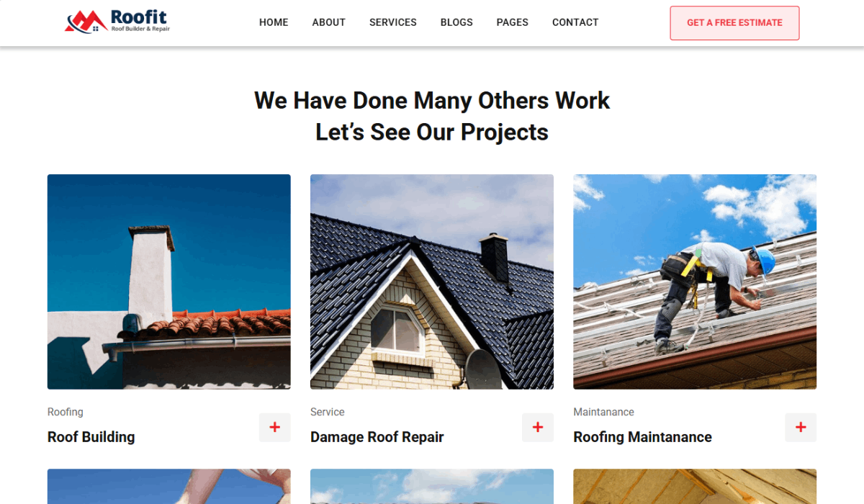The width and height of the screenshot is (864, 504).
Task: Select the Roofing category label
Action: (x=66, y=412)
